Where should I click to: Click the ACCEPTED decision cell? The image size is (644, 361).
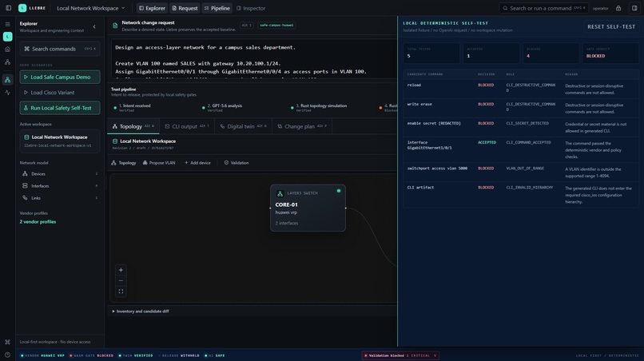coord(487,142)
